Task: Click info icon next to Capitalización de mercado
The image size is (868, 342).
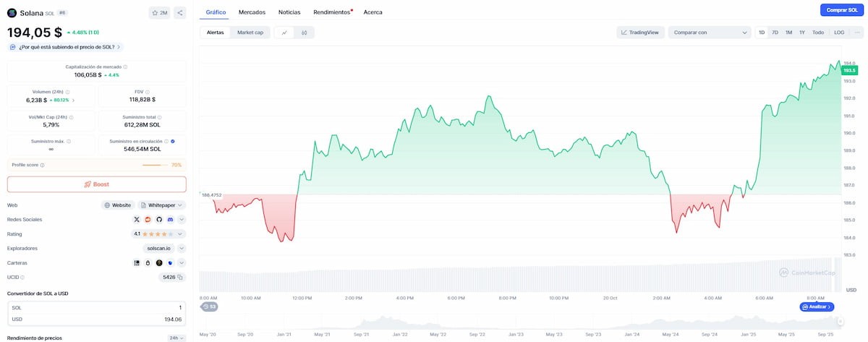Action: (x=126, y=67)
